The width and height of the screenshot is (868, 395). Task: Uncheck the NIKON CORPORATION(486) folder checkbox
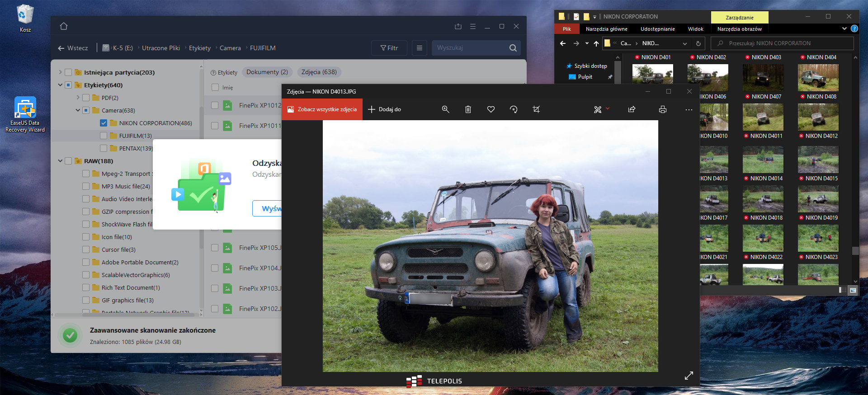(x=104, y=123)
